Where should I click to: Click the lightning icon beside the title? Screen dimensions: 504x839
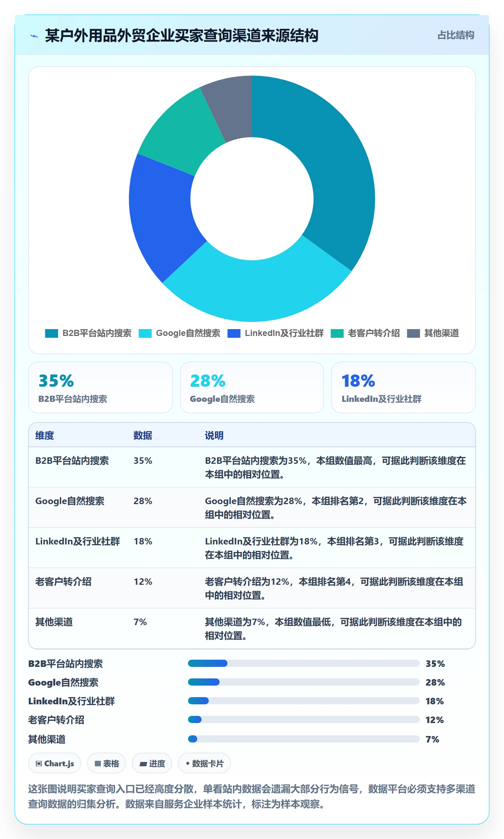click(34, 36)
